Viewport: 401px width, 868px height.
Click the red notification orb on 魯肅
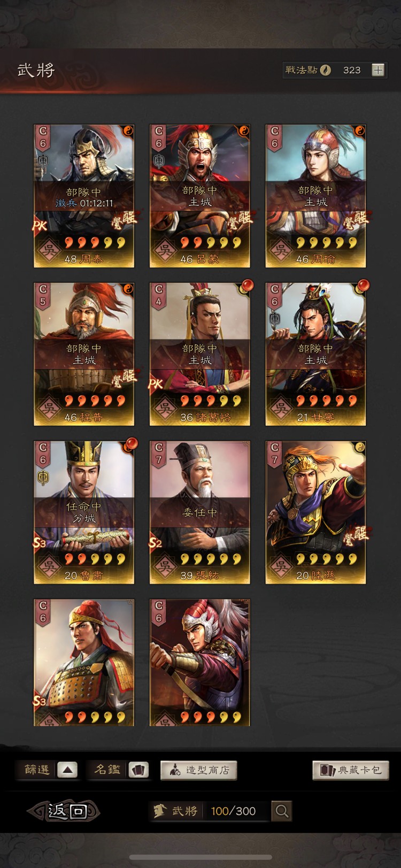coord(131,444)
